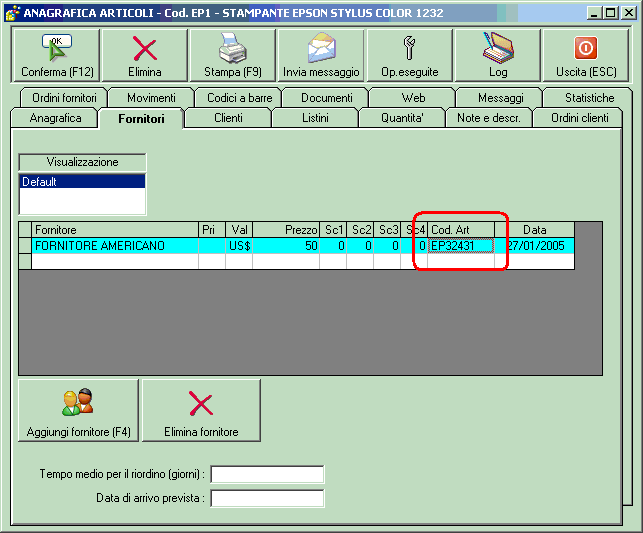This screenshot has height=533, width=643.
Task: Switch to Ordini clienti tab
Action: tap(579, 118)
